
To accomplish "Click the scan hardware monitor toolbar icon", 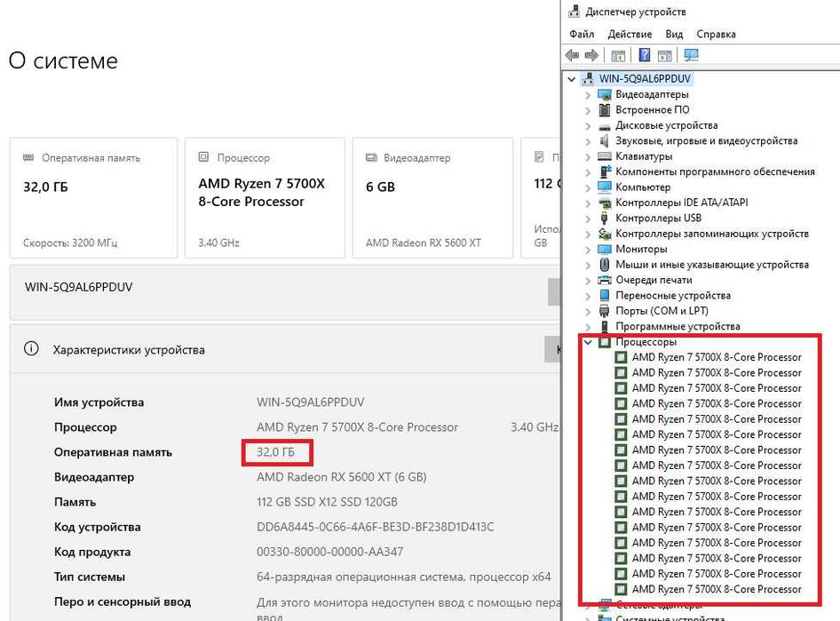I will (691, 55).
